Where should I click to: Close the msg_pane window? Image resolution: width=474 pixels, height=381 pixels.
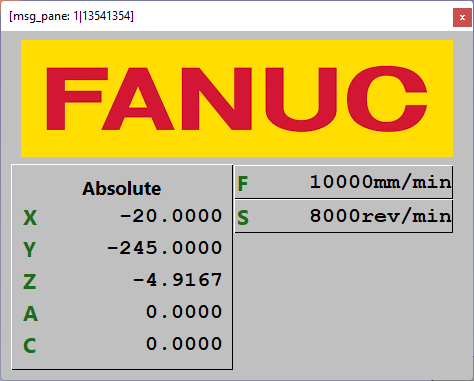click(462, 17)
